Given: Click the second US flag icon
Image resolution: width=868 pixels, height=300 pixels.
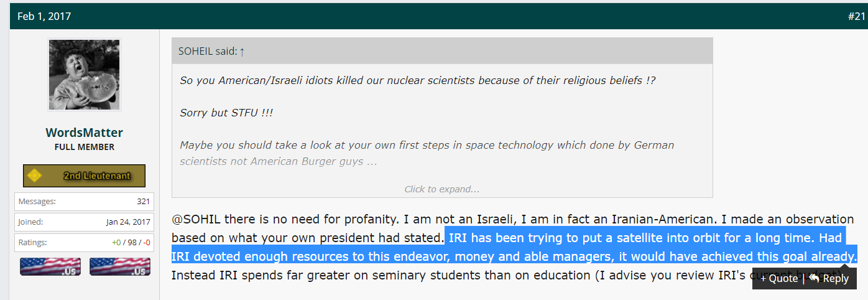Looking at the screenshot, I should (x=119, y=266).
